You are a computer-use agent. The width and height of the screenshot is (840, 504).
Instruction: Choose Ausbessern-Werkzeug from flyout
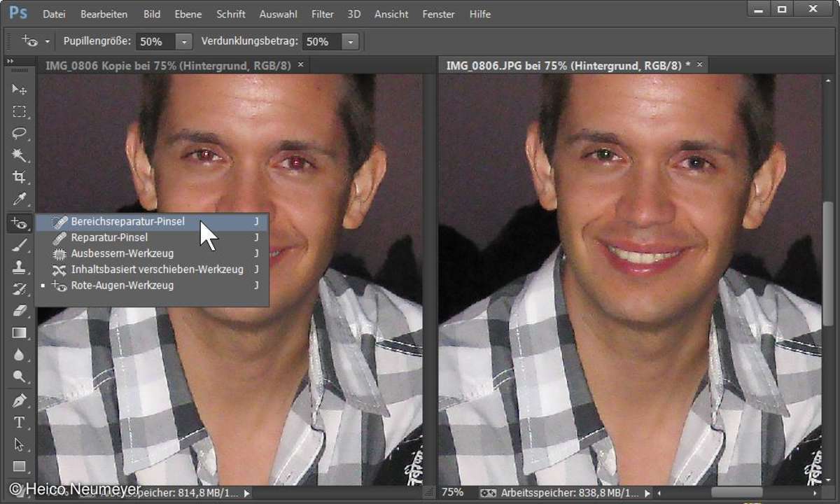click(153, 253)
